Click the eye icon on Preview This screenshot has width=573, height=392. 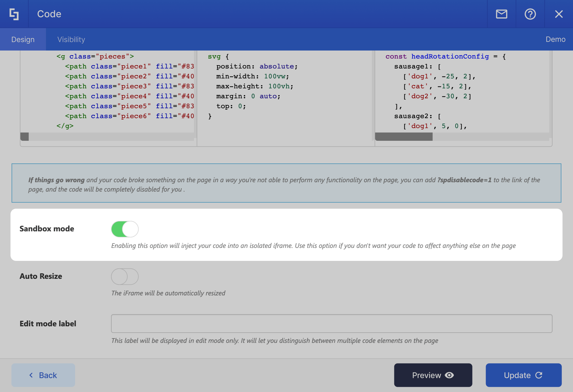[450, 375]
